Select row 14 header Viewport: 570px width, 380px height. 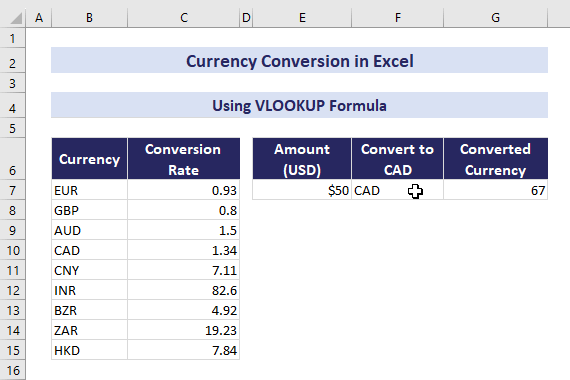(x=13, y=330)
